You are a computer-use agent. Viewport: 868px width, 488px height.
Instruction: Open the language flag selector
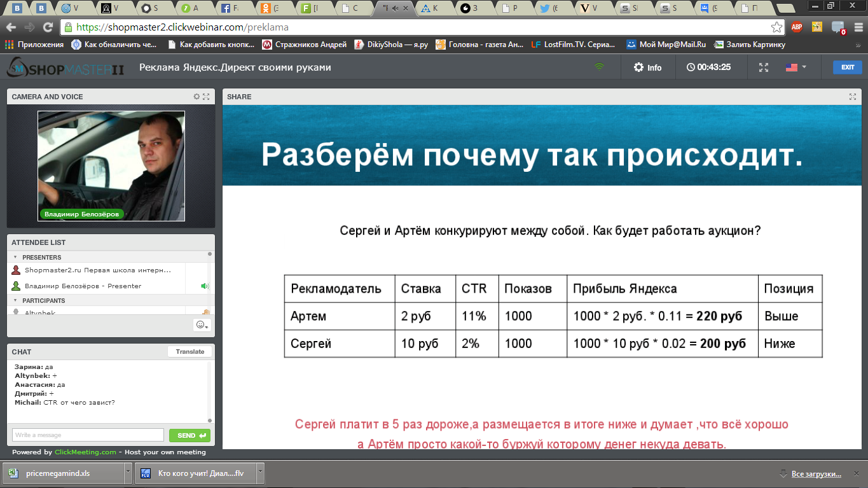pyautogui.click(x=796, y=67)
